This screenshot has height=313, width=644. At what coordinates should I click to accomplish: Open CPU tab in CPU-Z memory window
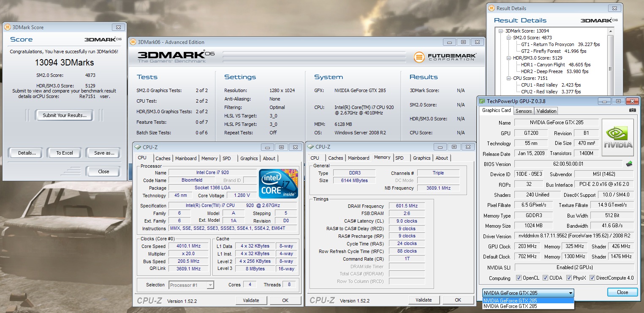315,158
